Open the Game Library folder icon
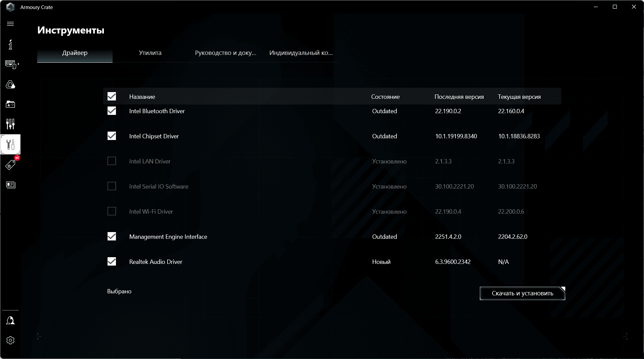 pos(10,104)
